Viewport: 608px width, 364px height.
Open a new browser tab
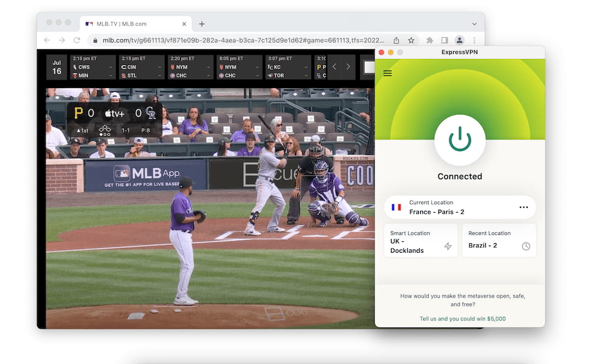tap(202, 24)
